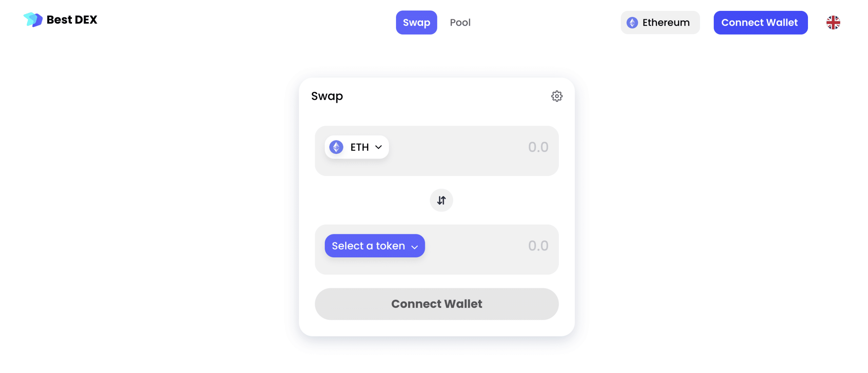The height and width of the screenshot is (373, 868).
Task: Click the Ethereum logo in Connect Wallet button
Action: tap(632, 22)
